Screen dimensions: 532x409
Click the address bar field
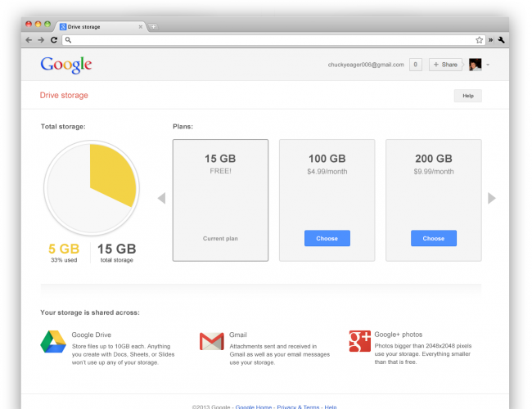[273, 40]
